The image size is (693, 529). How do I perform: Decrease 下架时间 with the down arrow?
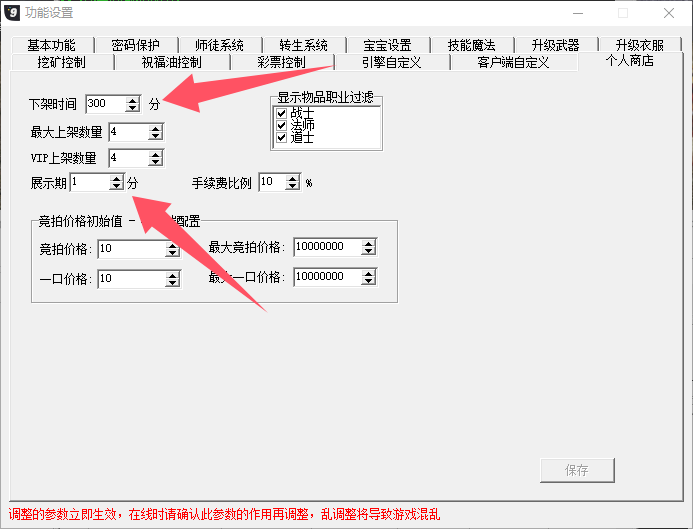(132, 108)
